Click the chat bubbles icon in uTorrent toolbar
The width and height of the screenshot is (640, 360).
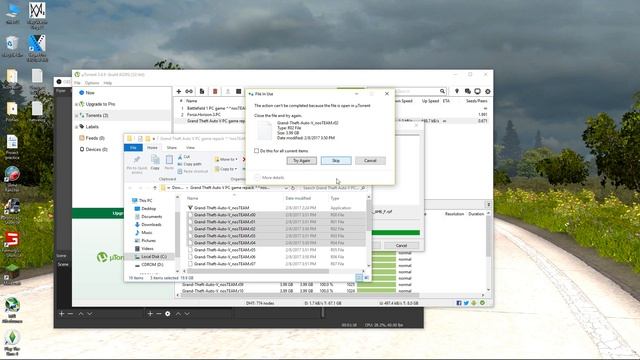467,91
